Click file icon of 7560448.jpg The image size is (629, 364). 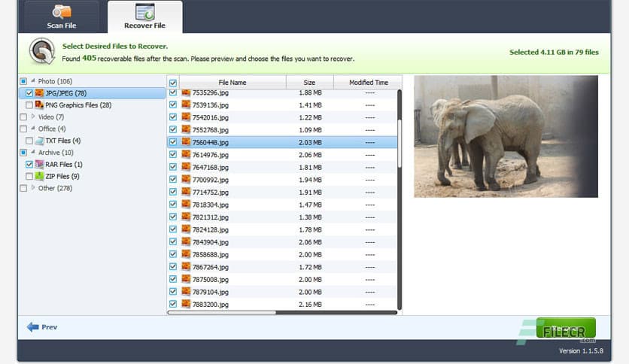(186, 142)
